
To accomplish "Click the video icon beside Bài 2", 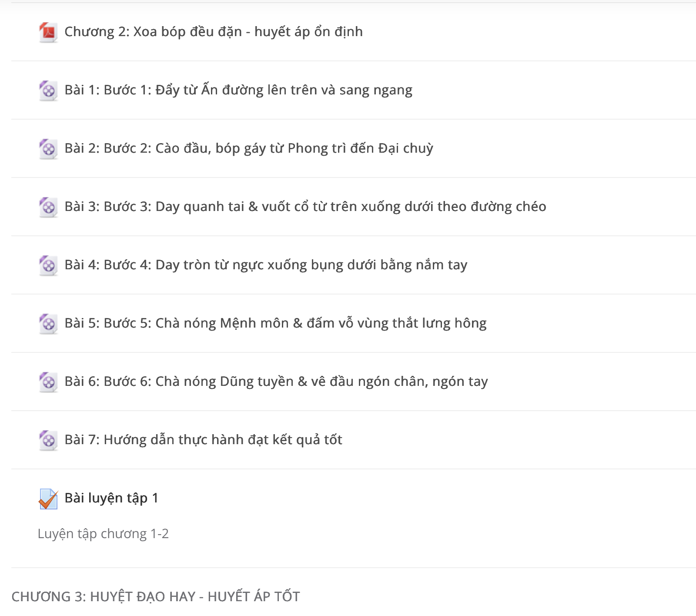I will pos(48,149).
